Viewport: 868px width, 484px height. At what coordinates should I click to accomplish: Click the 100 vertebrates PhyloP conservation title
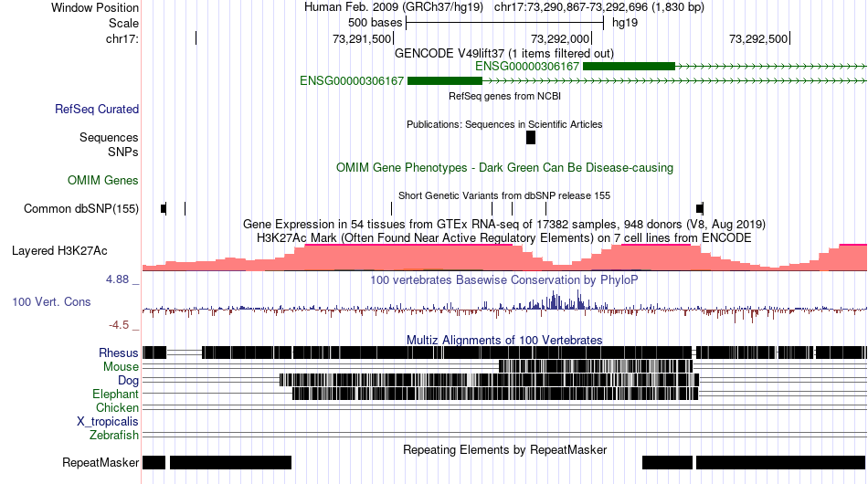point(504,279)
